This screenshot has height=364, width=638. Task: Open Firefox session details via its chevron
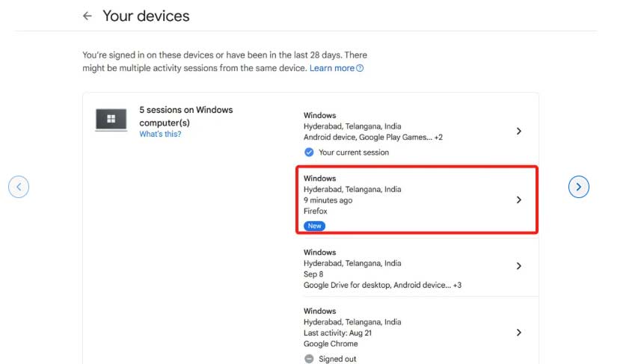(519, 200)
